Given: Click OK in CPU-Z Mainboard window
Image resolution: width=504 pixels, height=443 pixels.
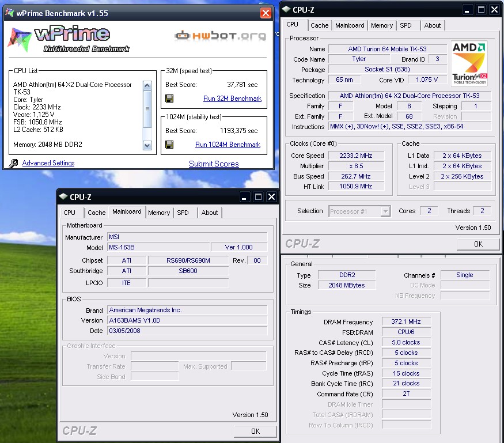Looking at the screenshot, I should click(x=255, y=431).
